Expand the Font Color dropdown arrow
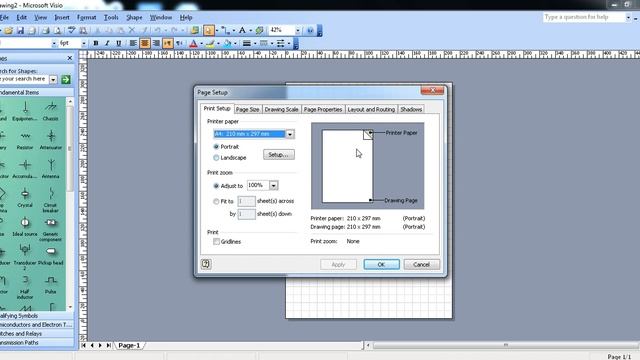This screenshot has height=360, width=640. [x=201, y=44]
